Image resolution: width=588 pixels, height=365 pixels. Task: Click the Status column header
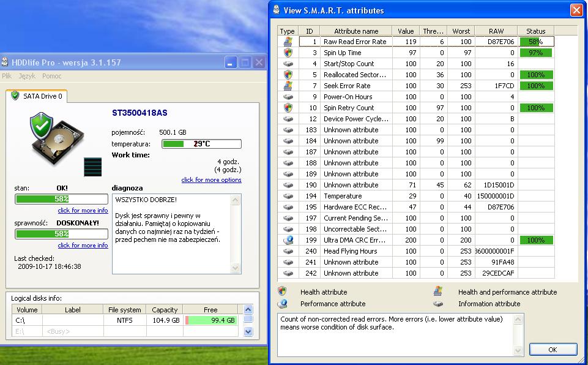click(535, 31)
